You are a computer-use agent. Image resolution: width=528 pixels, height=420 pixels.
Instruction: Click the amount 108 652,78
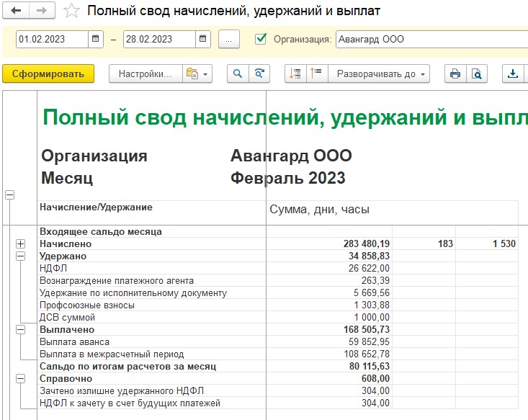367,354
